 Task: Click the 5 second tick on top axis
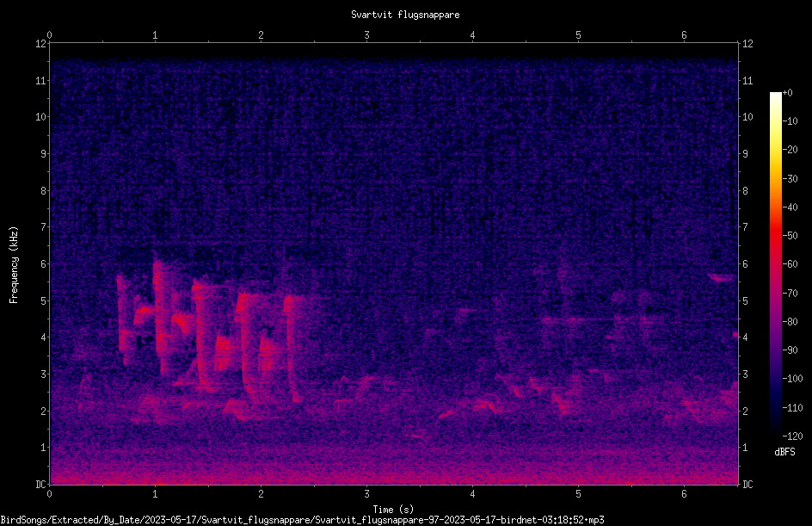click(578, 35)
